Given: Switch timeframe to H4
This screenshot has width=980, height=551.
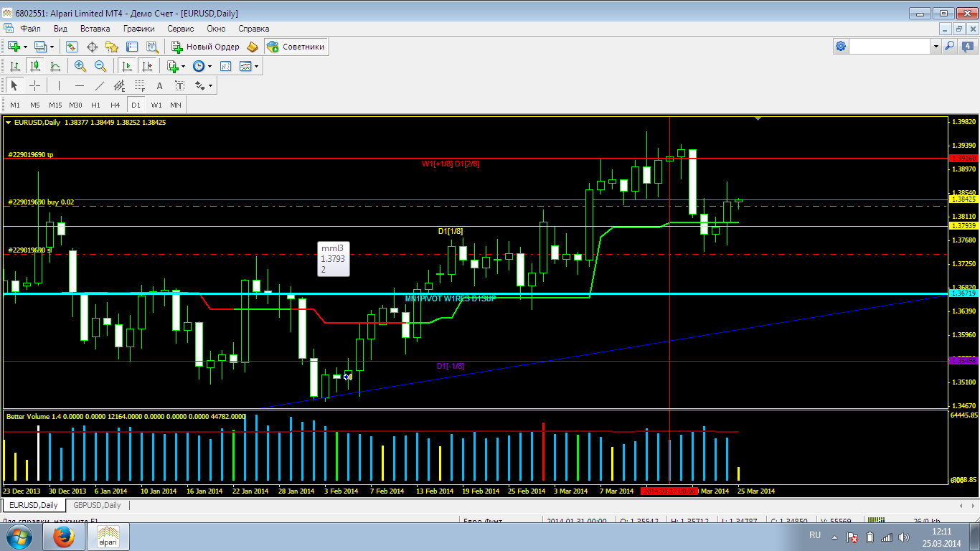Looking at the screenshot, I should point(116,105).
